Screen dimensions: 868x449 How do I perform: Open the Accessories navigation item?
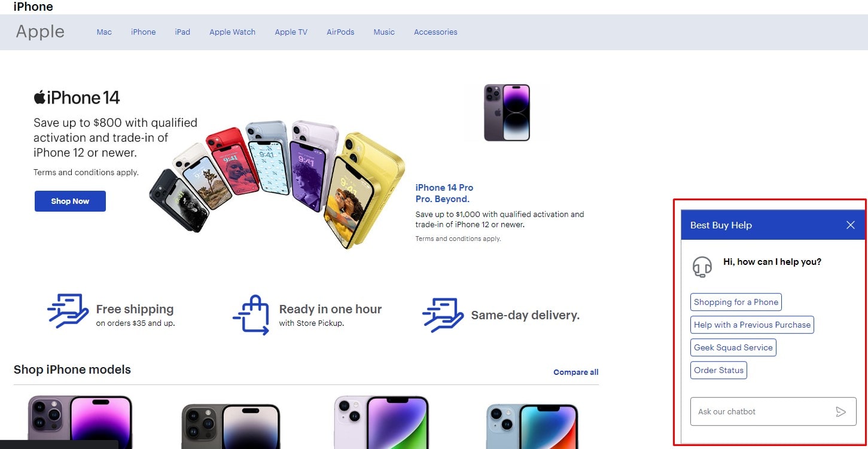pos(435,32)
